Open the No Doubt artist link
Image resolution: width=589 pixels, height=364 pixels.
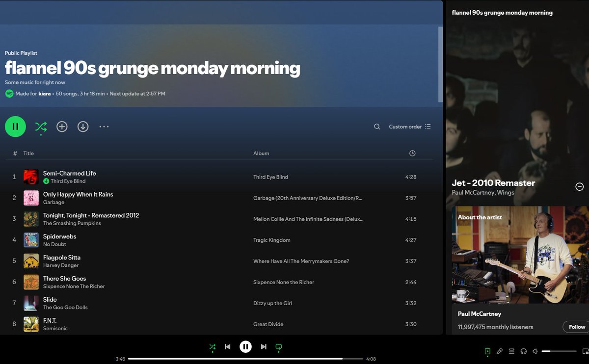(54, 245)
